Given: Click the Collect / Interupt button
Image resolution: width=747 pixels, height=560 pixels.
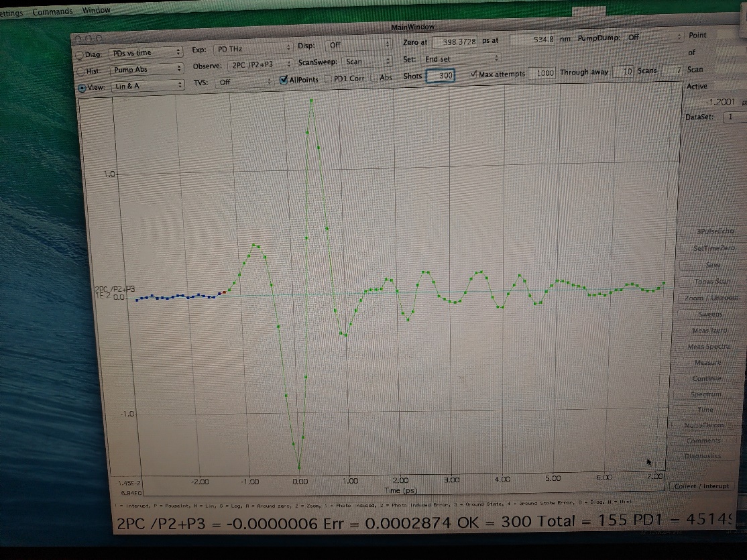Looking at the screenshot, I should point(701,486).
